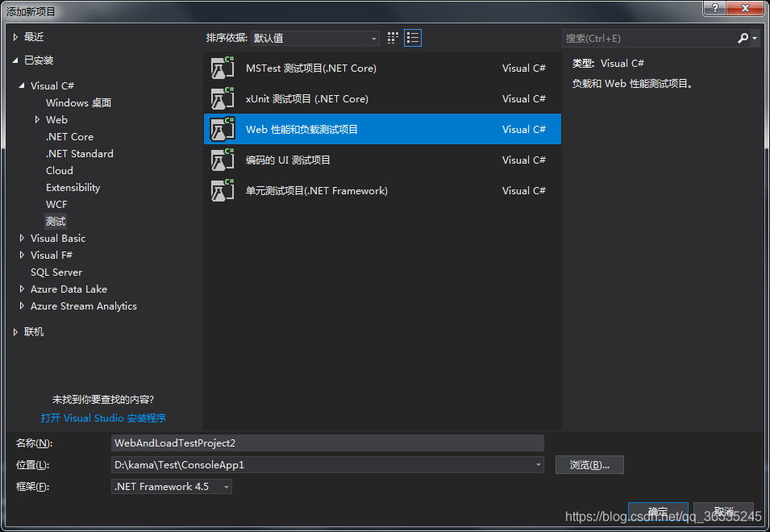Viewport: 770px width, 532px height.
Task: Expand the Visual Basic node
Action: click(22, 238)
